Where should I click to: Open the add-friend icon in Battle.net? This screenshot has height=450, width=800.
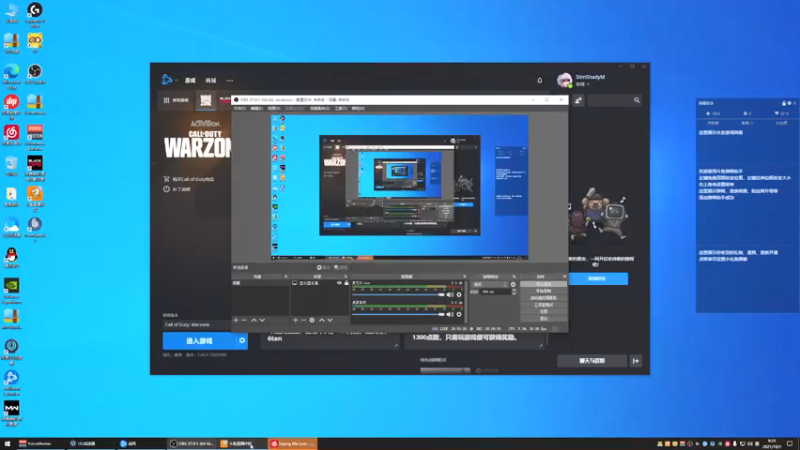coord(578,101)
